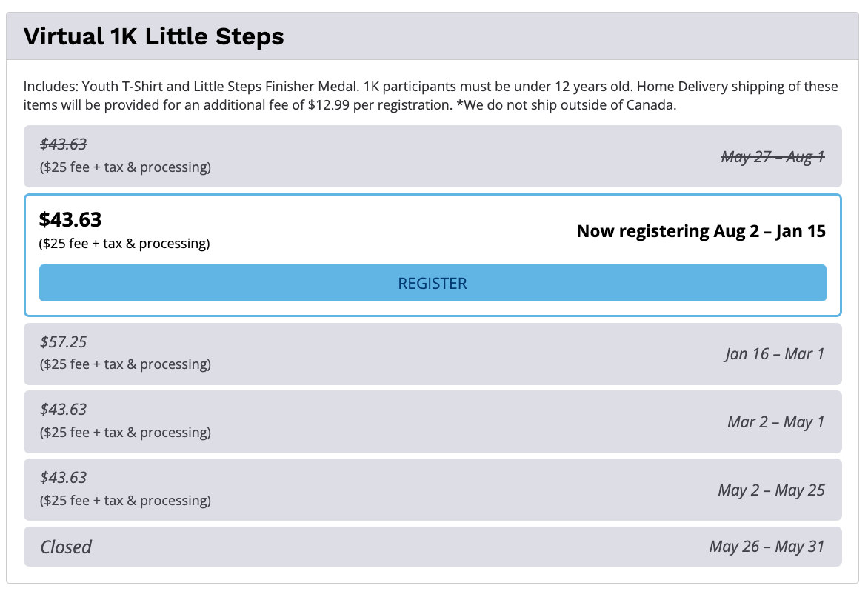Click the expired May 27 – Aug 1 dates
The height and width of the screenshot is (600, 868).
(x=772, y=157)
